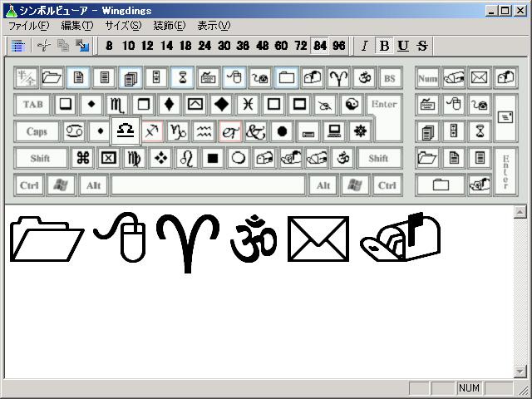This screenshot has height=399, width=532.
Task: Toggle the Num lock key
Action: click(x=427, y=78)
